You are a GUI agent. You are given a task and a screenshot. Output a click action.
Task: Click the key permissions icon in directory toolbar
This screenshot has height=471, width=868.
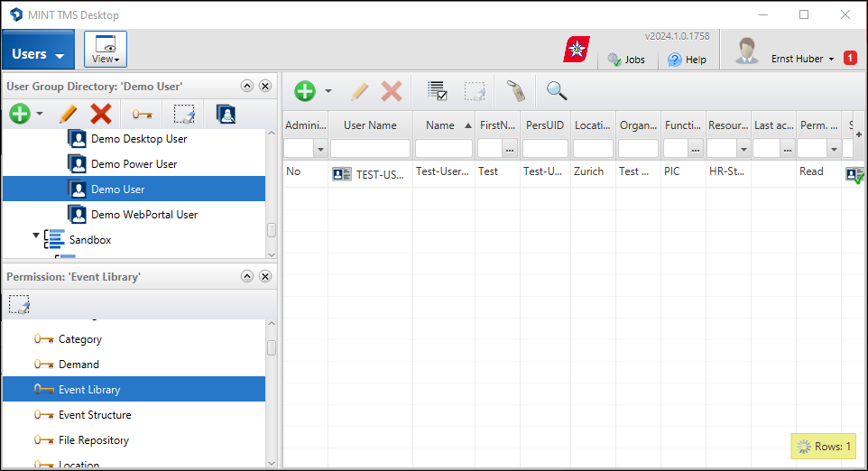pos(143,115)
